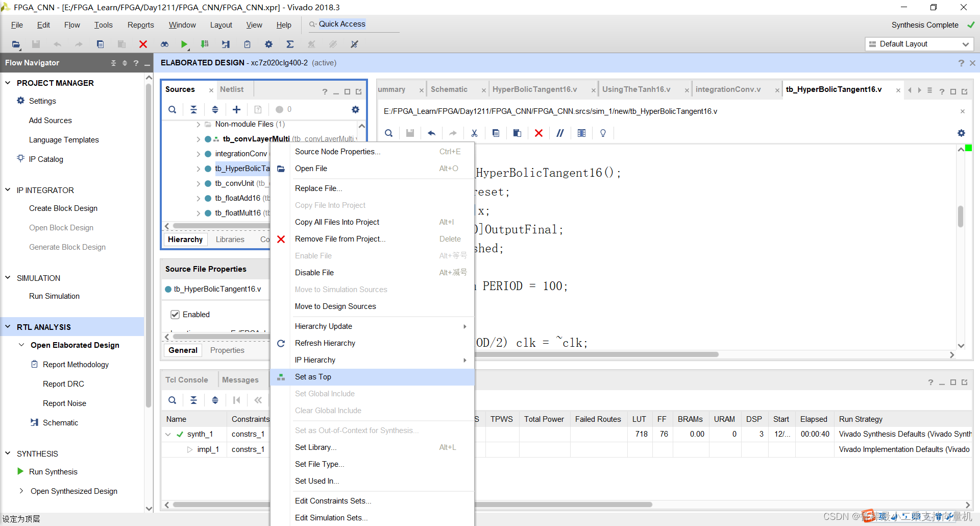Click the green Run Simulation arrow in toolbar
The height and width of the screenshot is (526, 980).
[x=184, y=44]
